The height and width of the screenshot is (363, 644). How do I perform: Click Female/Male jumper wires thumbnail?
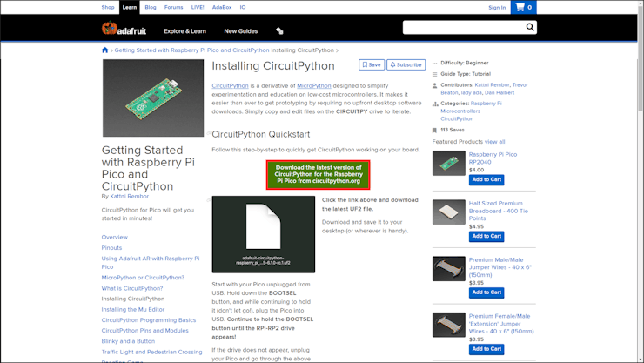[449, 325]
